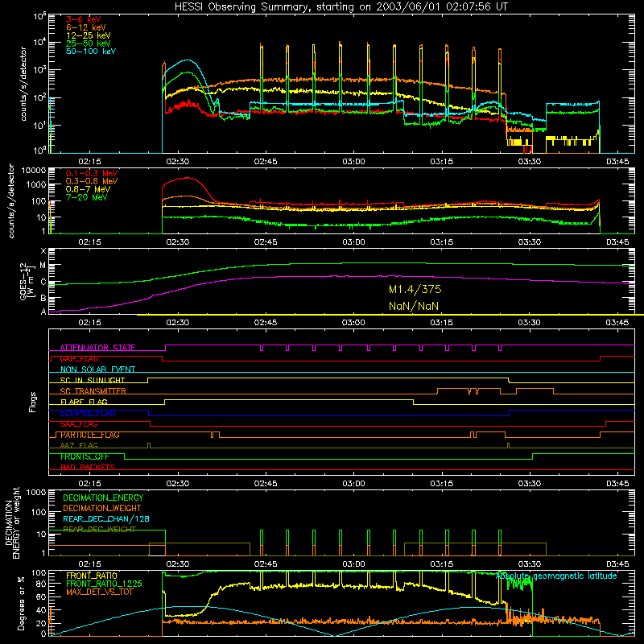Click the 10000 tick on MeV panel axis

(34, 171)
